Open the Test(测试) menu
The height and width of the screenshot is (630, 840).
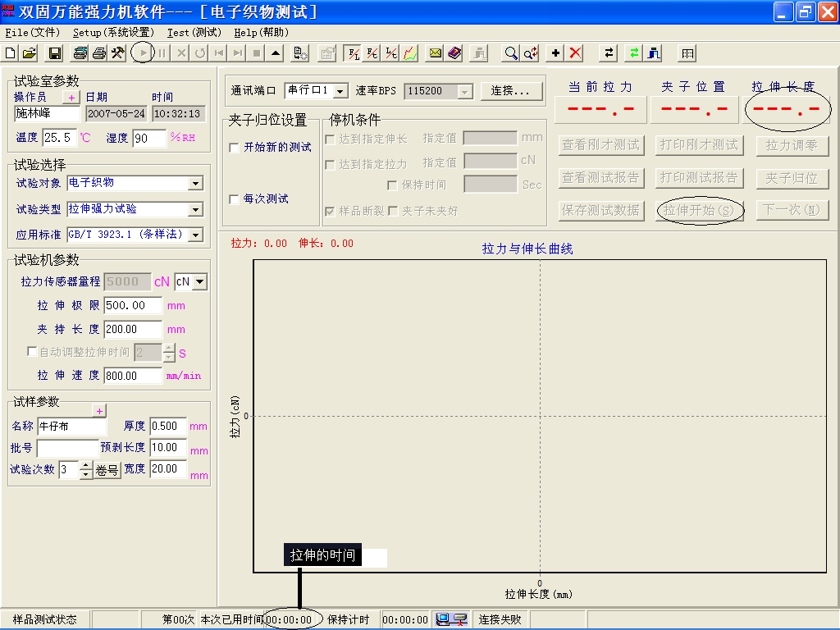tap(194, 33)
